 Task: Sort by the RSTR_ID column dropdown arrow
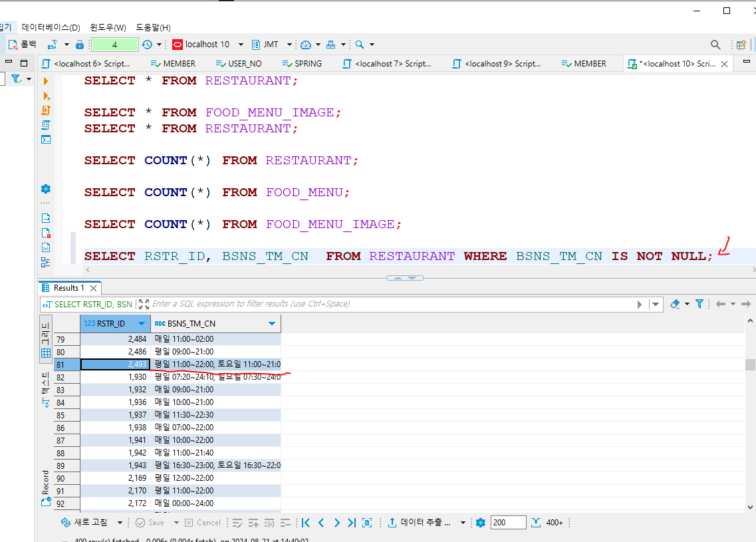[141, 324]
